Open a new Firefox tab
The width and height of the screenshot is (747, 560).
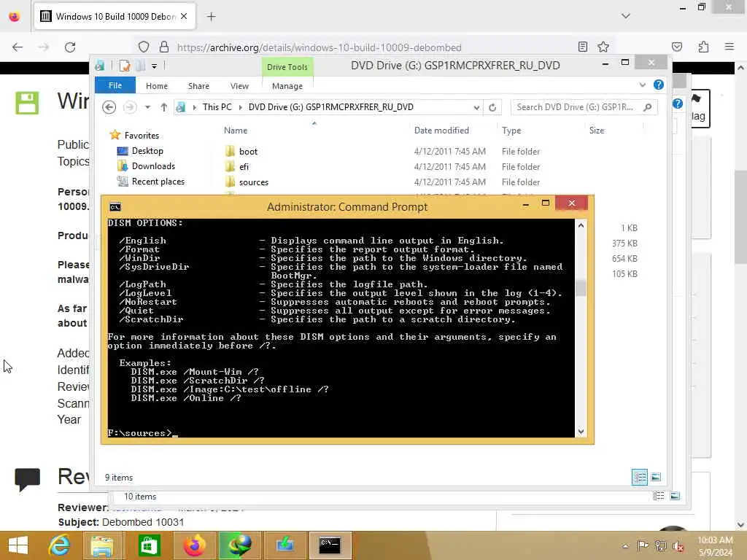click(x=211, y=17)
